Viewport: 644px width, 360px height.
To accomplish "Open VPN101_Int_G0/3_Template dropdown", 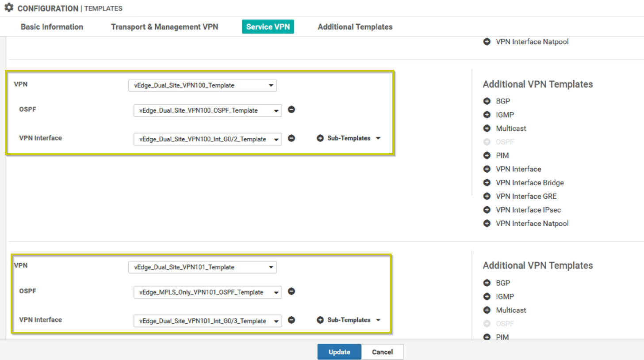I will pos(208,321).
